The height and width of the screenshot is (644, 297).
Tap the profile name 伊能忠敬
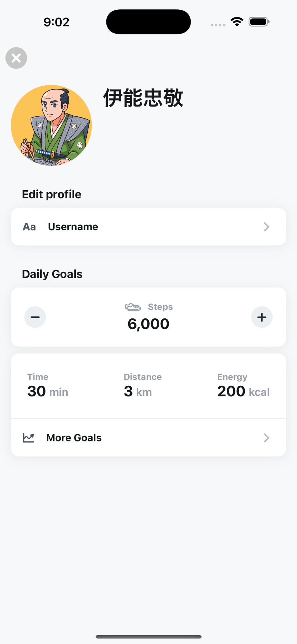[143, 98]
